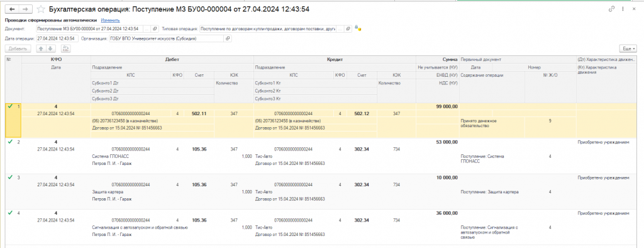
Task: Click the Дата операции input field
Action: click(57, 38)
